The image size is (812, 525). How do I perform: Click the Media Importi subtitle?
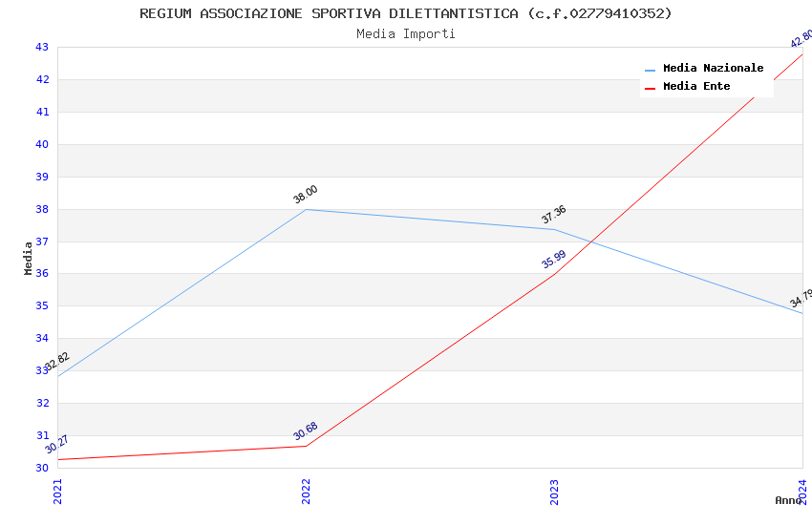(406, 34)
